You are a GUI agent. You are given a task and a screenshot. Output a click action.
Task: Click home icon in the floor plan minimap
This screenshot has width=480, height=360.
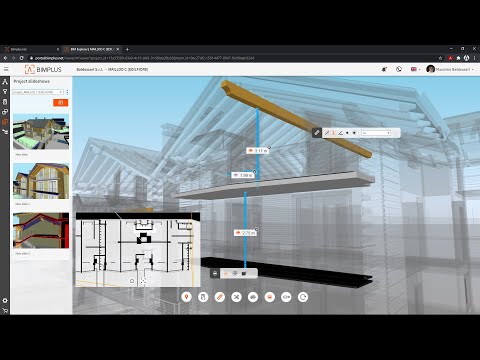point(132,281)
